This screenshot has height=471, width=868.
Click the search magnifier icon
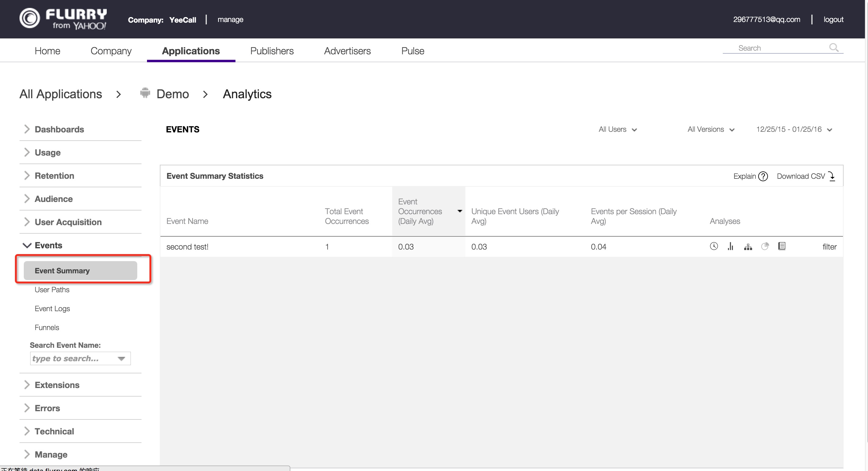click(x=834, y=48)
